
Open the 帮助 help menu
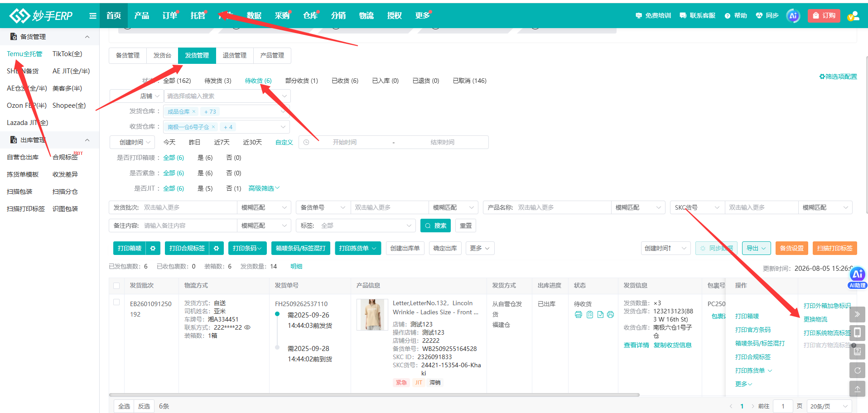pos(736,15)
